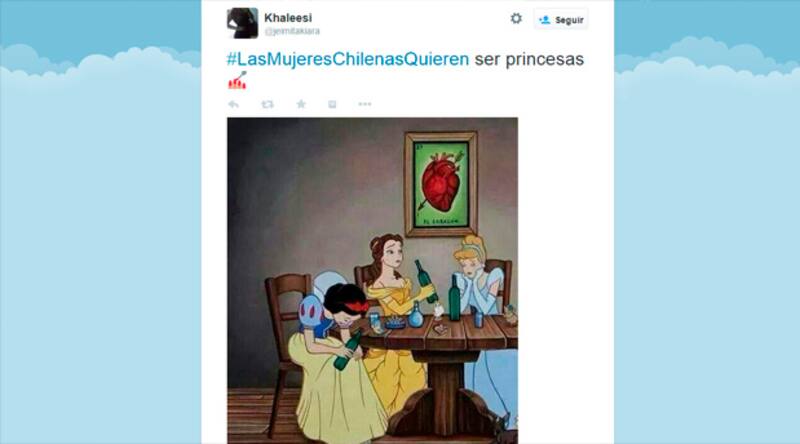
Task: Open the three-dots more options icon
Action: 365,104
